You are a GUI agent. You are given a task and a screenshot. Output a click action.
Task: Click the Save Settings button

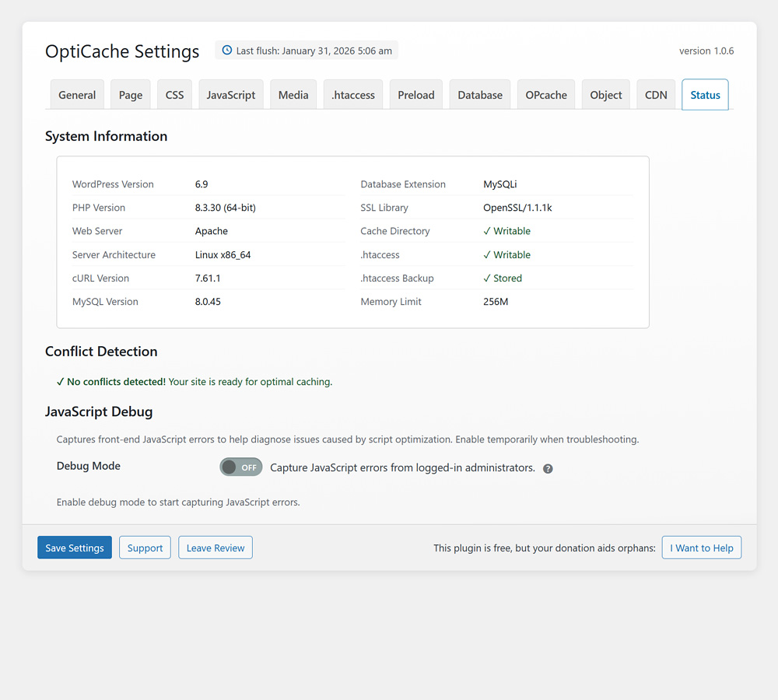75,548
